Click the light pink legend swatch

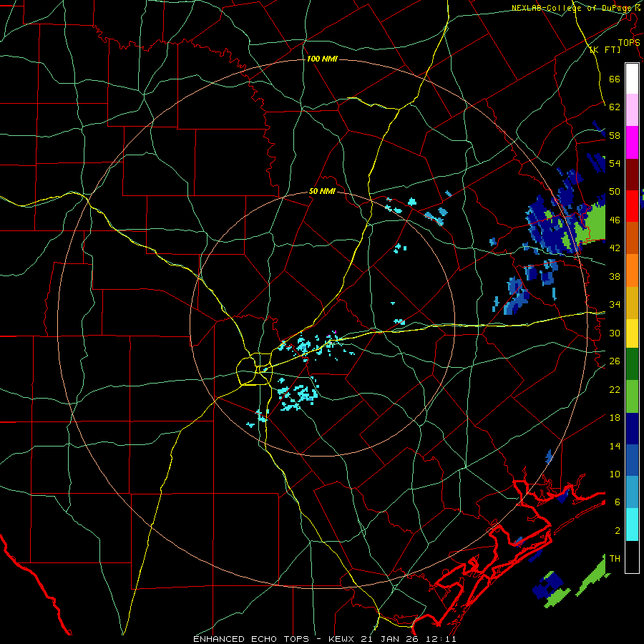632,109
